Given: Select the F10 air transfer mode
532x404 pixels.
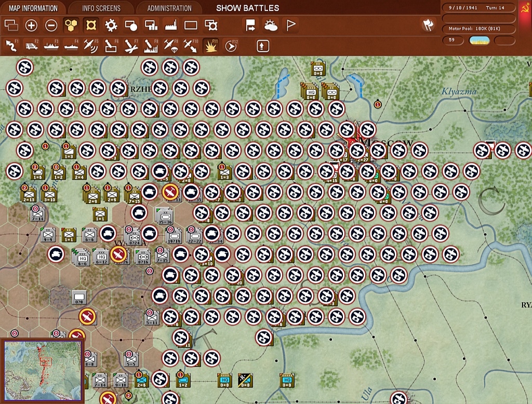Looking at the screenshot, I should 191,46.
